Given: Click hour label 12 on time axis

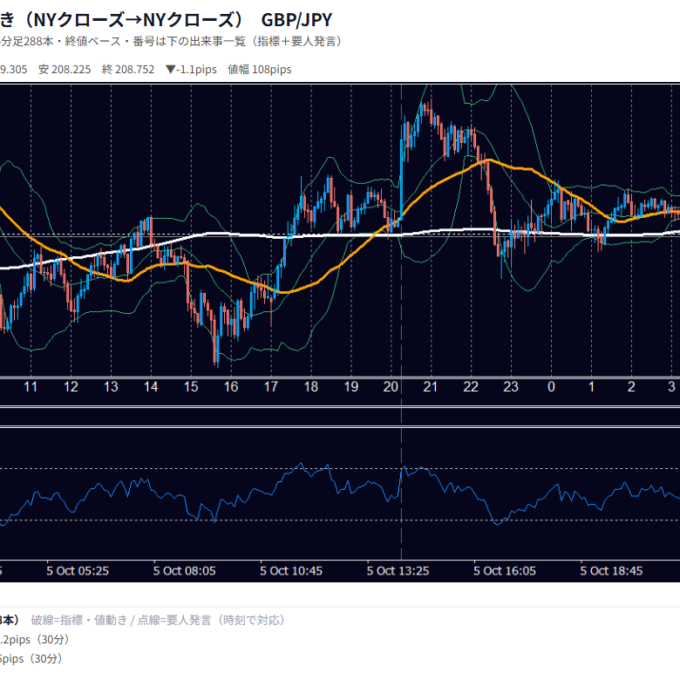Looking at the screenshot, I should coord(71,386).
